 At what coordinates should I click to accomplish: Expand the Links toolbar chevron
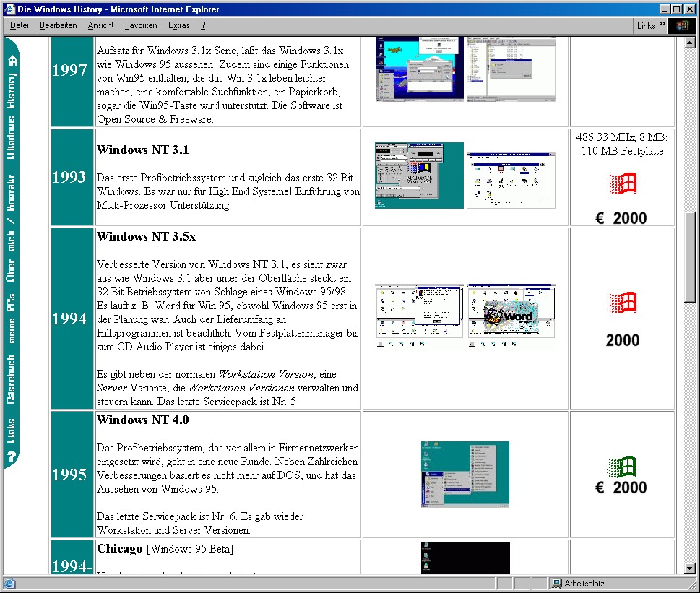click(x=662, y=24)
